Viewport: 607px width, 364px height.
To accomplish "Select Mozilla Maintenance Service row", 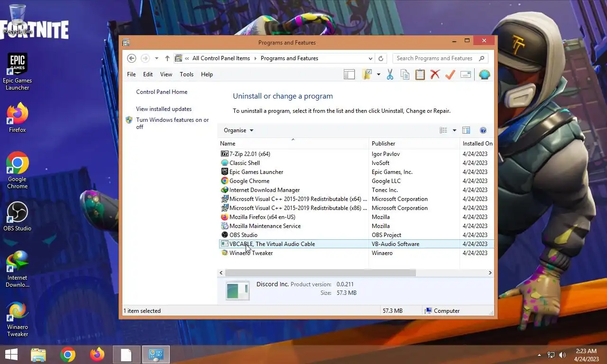I will [356, 226].
